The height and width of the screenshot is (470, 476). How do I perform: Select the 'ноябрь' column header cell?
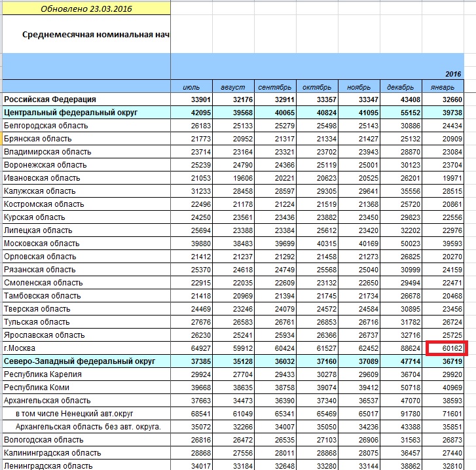click(359, 87)
